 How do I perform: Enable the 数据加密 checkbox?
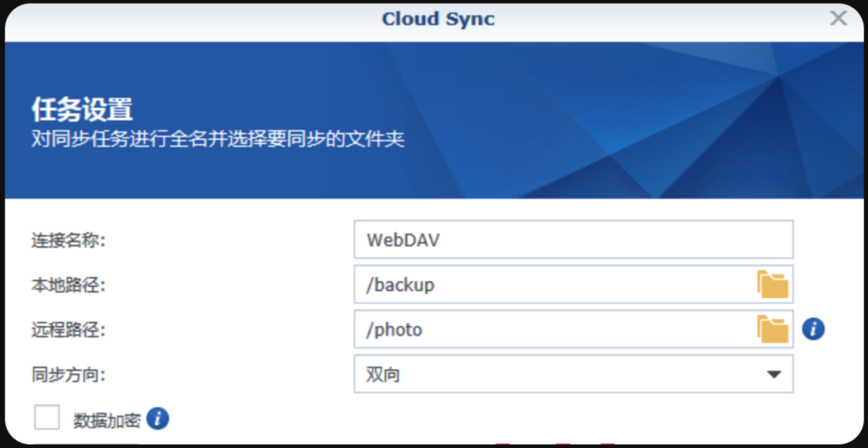tap(47, 417)
